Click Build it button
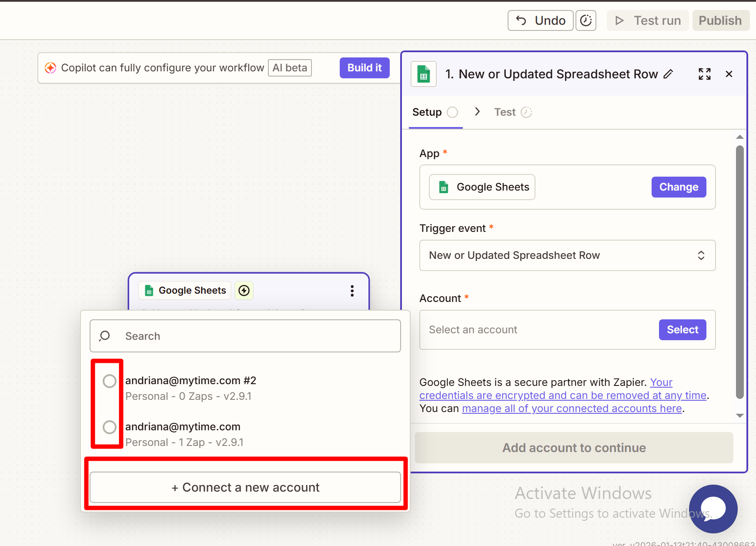The width and height of the screenshot is (756, 546). click(365, 68)
